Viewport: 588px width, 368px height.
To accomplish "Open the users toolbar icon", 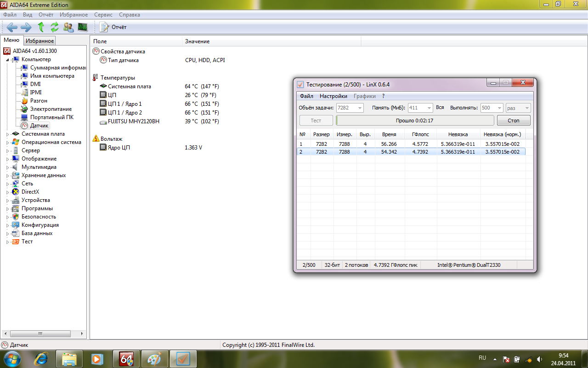I will tap(68, 27).
